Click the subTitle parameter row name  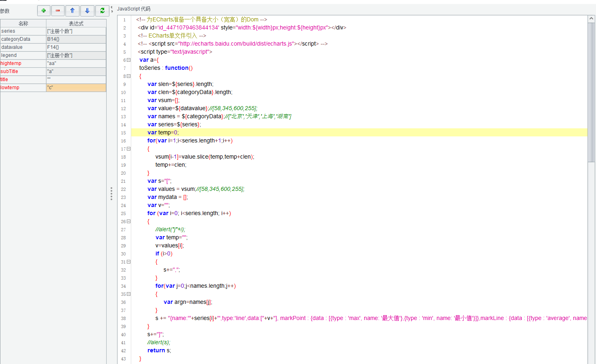click(x=10, y=71)
